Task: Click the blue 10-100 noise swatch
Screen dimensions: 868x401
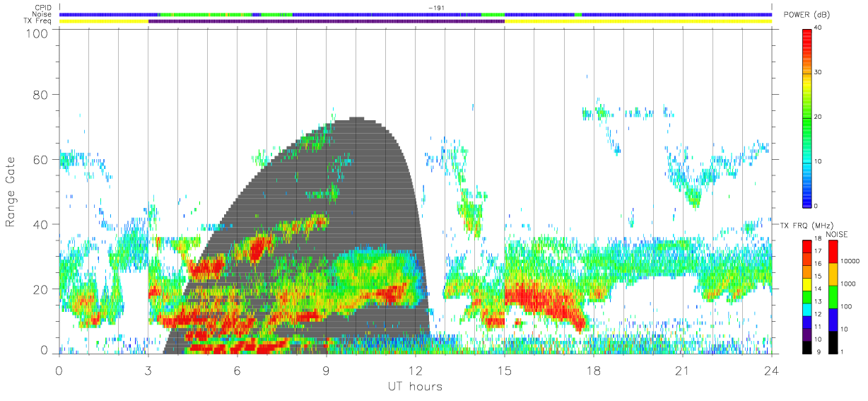Action: pos(833,320)
